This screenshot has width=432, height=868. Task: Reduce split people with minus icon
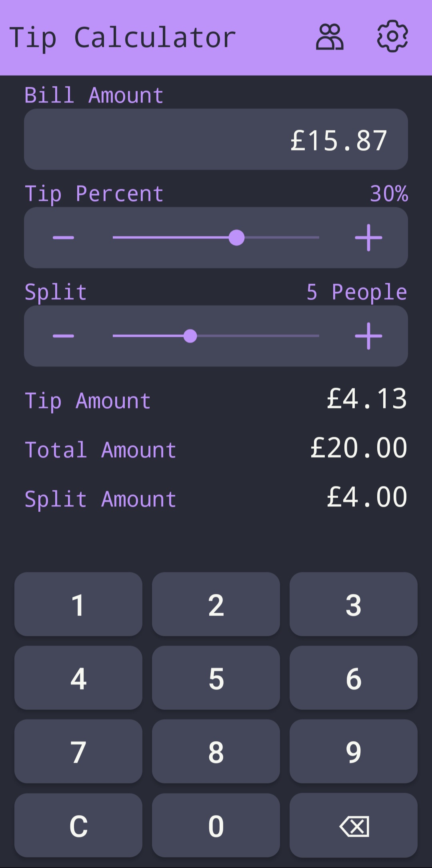tap(64, 336)
